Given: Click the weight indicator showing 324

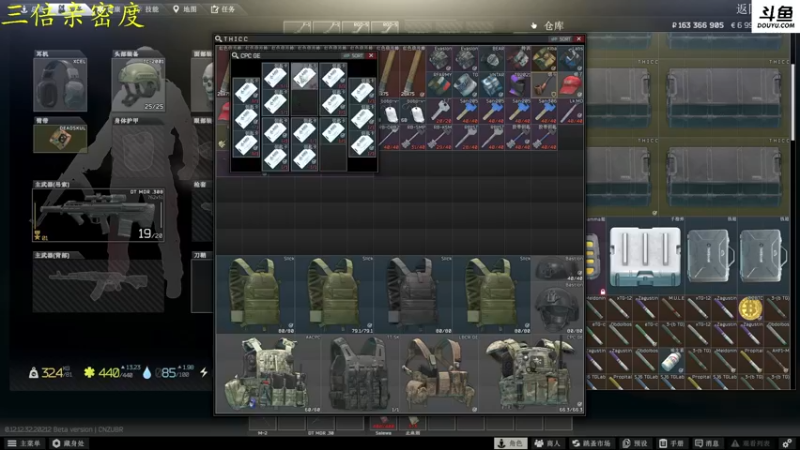Looking at the screenshot, I should coord(49,373).
